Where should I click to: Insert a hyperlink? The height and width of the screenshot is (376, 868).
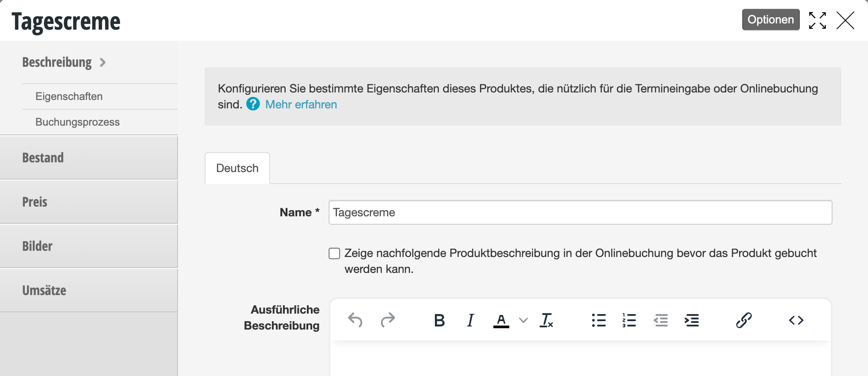point(744,320)
